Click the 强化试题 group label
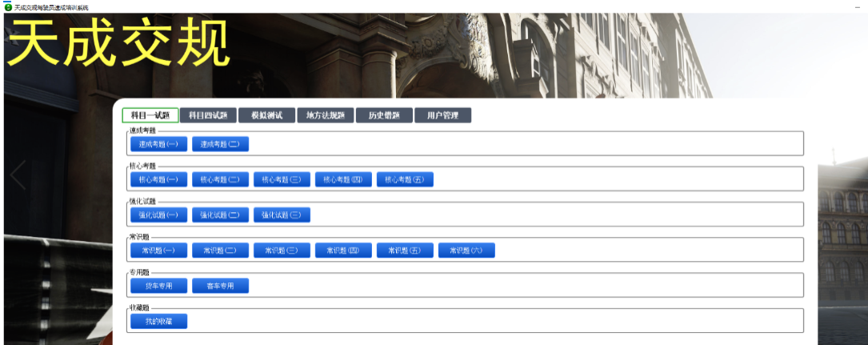868x345 pixels. (x=143, y=202)
